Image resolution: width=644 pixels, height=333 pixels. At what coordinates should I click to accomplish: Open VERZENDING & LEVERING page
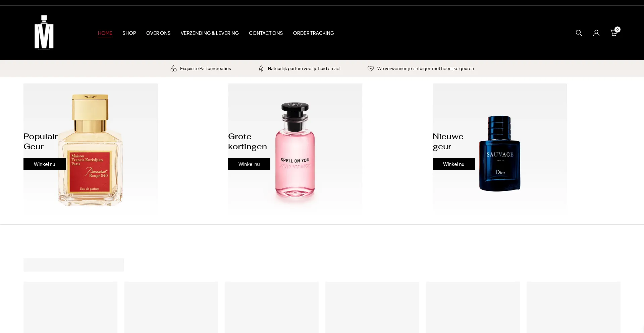(x=210, y=33)
